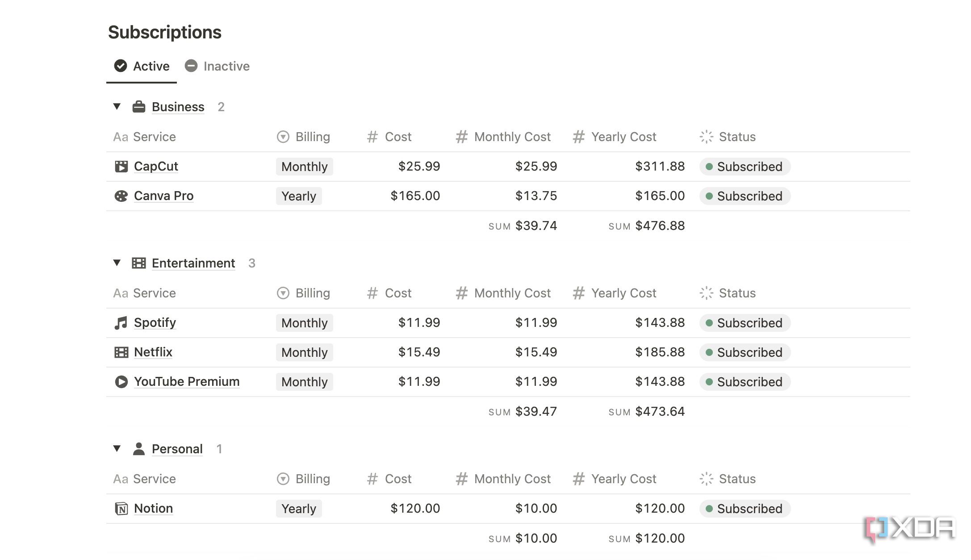Image resolution: width=971 pixels, height=560 pixels.
Task: Click Status icon in Personal table header
Action: click(x=707, y=479)
